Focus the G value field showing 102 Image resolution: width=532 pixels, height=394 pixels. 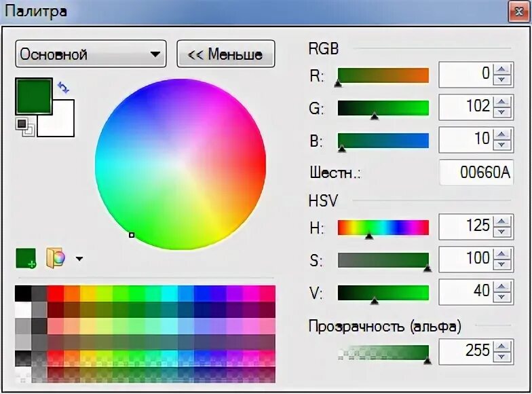click(x=465, y=107)
